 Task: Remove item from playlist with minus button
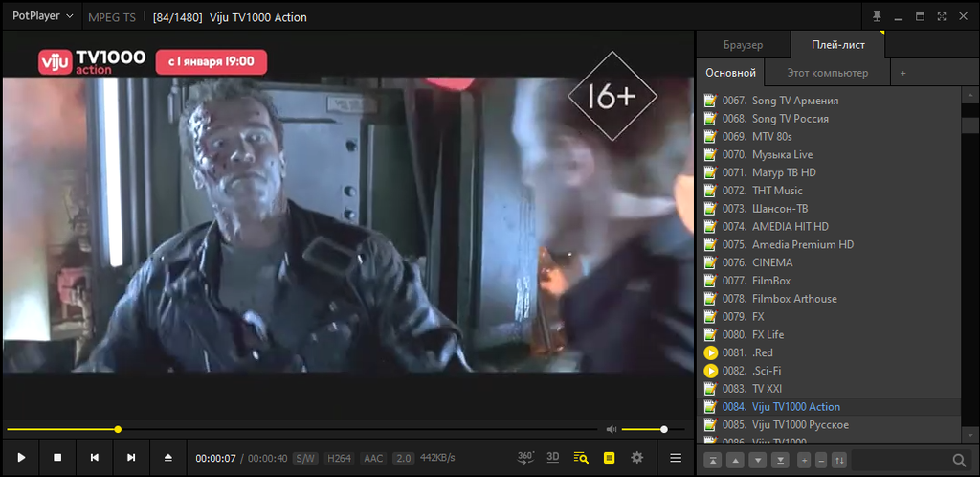point(822,461)
